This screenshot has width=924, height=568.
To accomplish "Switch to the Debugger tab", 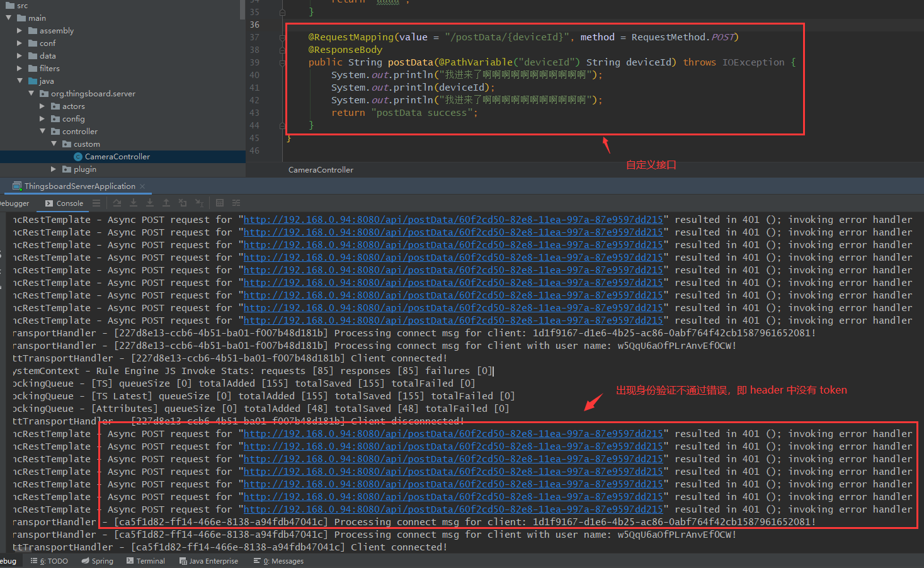I will [14, 203].
